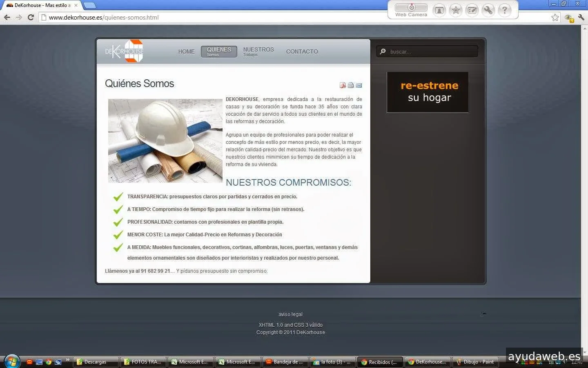The image size is (588, 368).
Task: Open the CONTACTO page
Action: [302, 52]
